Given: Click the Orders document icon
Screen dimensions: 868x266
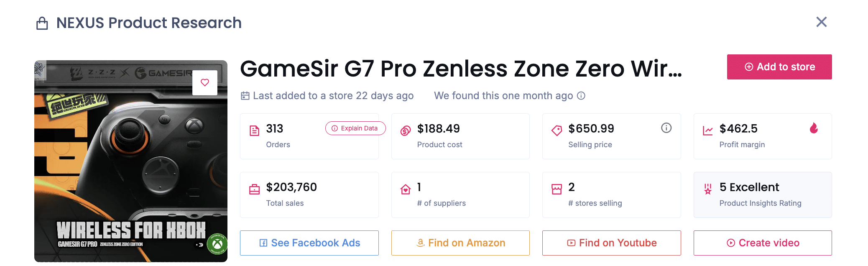Looking at the screenshot, I should [254, 131].
